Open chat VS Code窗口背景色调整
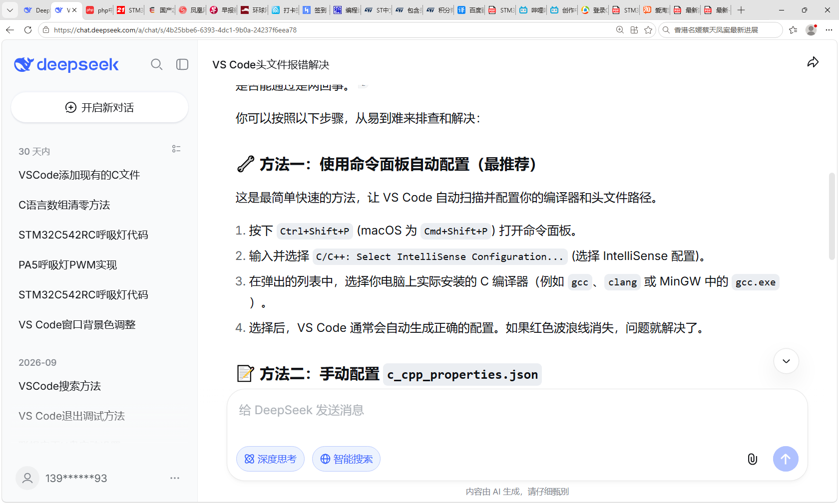The width and height of the screenshot is (839, 504). [x=77, y=325]
